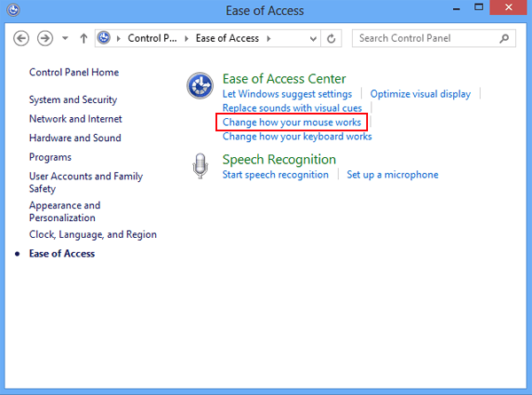Expand the chevron after Ease of Access breadcrumb

(x=269, y=38)
